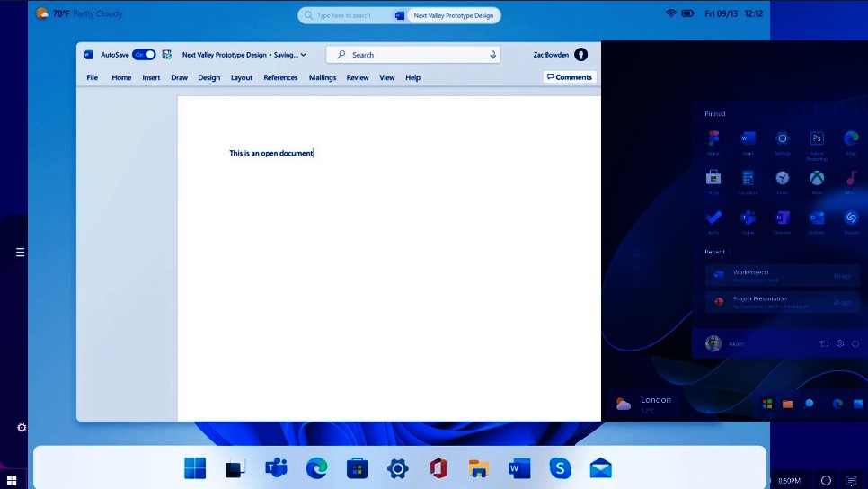Launch Microsoft Teams from the dock
The image size is (868, 489).
click(x=276, y=467)
